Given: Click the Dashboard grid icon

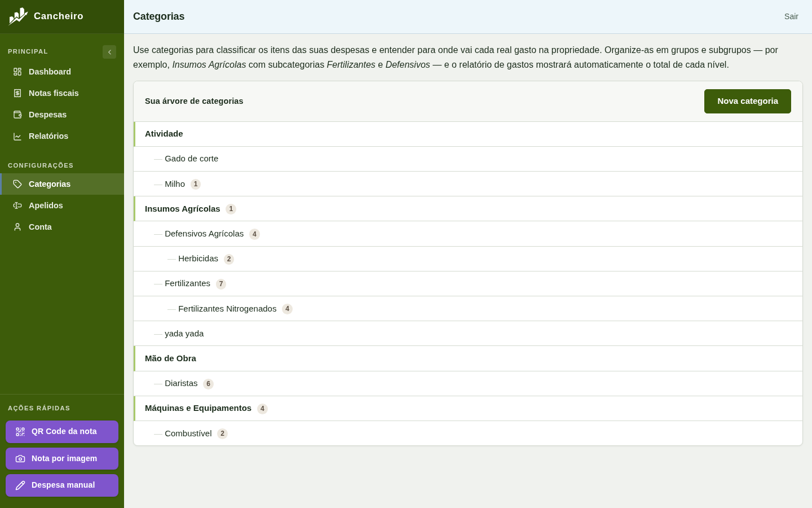Looking at the screenshot, I should click(17, 72).
